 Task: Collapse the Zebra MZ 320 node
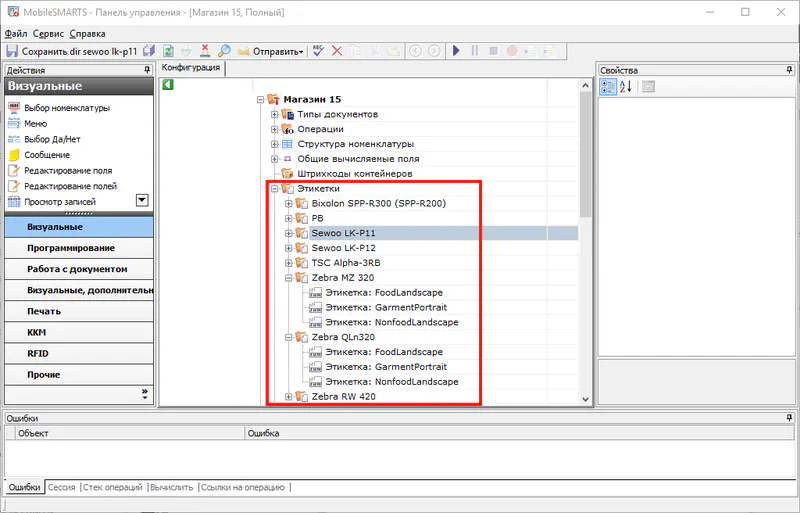coord(289,278)
